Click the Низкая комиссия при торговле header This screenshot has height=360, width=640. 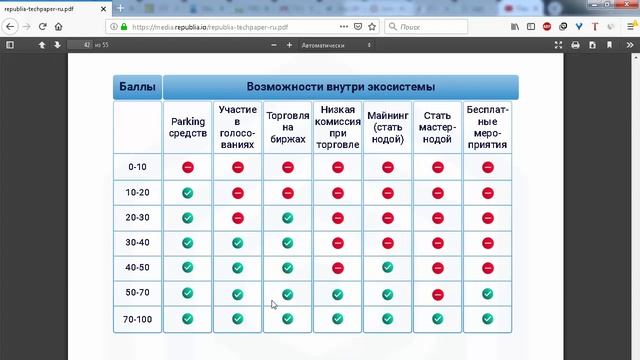338,127
